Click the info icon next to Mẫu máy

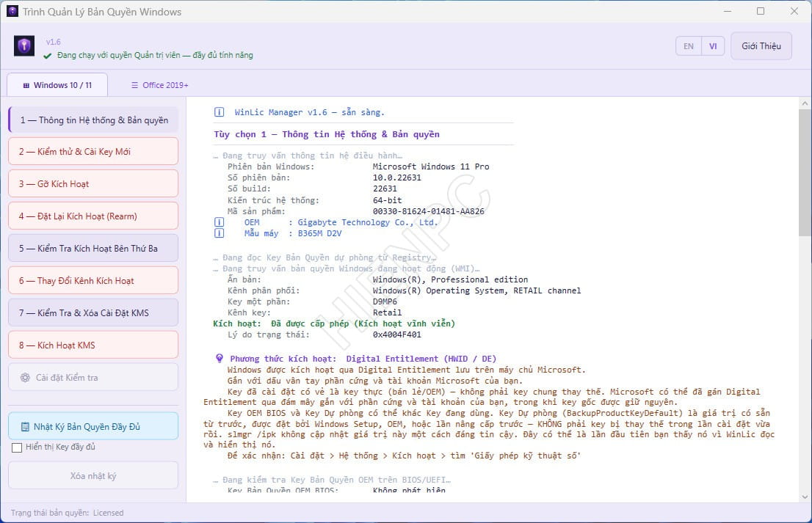219,233
